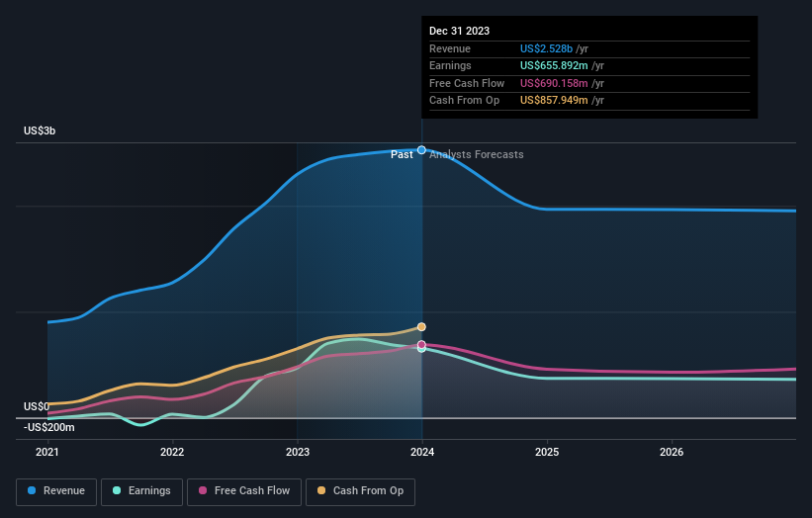Select the Free Cash Flow marker at 2024
Screen dimensions: 812x518
[421, 345]
